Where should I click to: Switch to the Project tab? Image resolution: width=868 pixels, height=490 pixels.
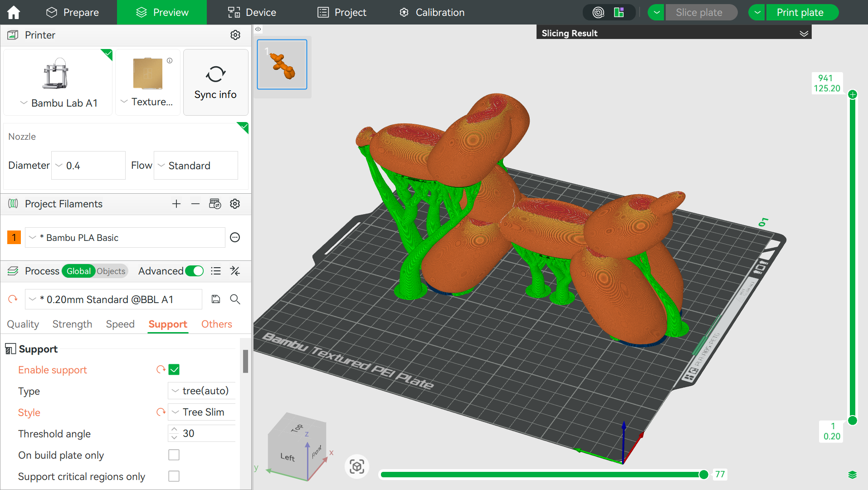(342, 12)
